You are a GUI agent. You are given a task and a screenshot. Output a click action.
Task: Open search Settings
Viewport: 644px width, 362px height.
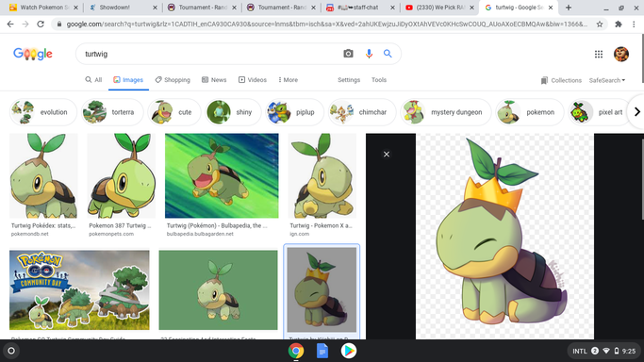[x=349, y=80]
